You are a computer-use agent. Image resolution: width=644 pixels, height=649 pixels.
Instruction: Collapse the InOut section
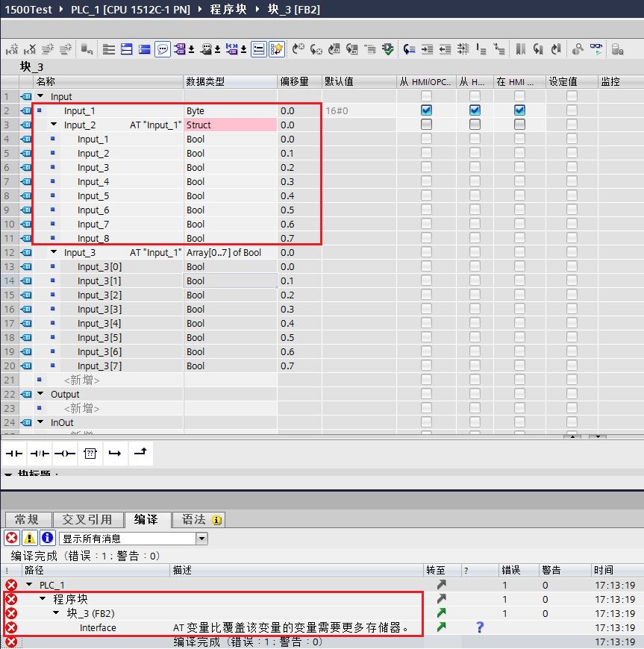(x=40, y=421)
